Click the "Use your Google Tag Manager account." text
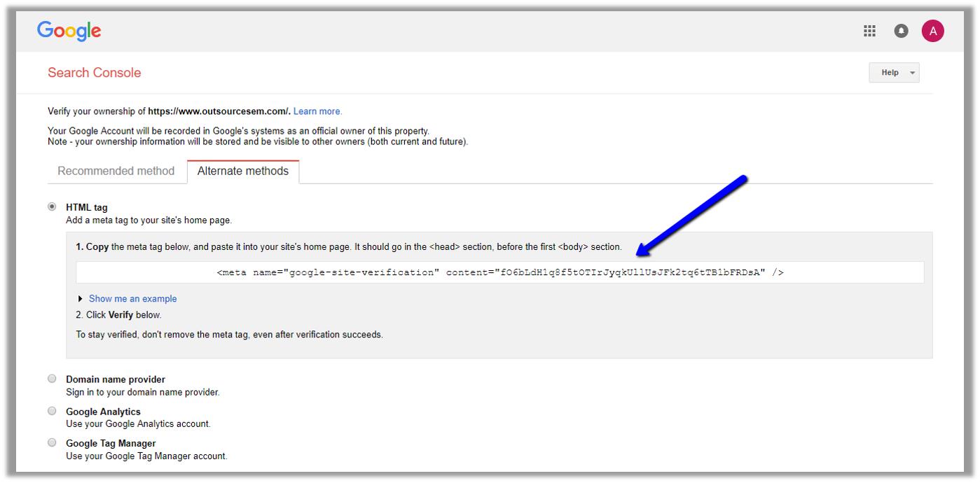 pyautogui.click(x=146, y=456)
